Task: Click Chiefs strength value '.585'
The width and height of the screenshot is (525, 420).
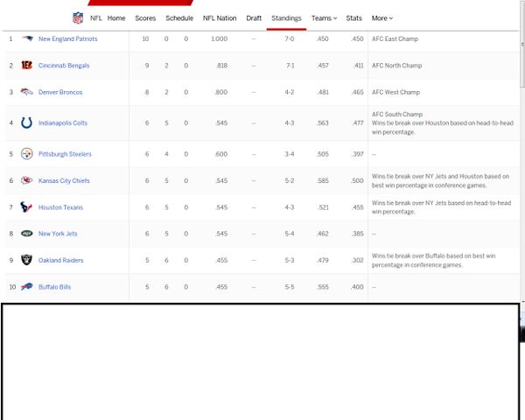Action: coord(322,181)
